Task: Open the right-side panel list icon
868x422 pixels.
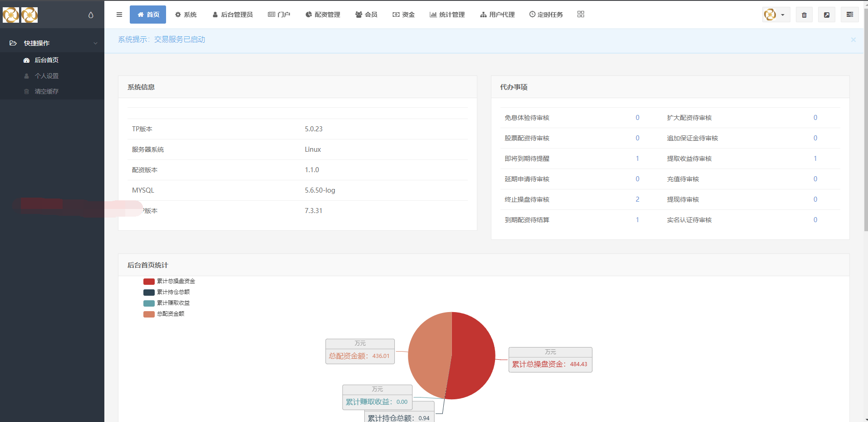Action: click(x=850, y=15)
